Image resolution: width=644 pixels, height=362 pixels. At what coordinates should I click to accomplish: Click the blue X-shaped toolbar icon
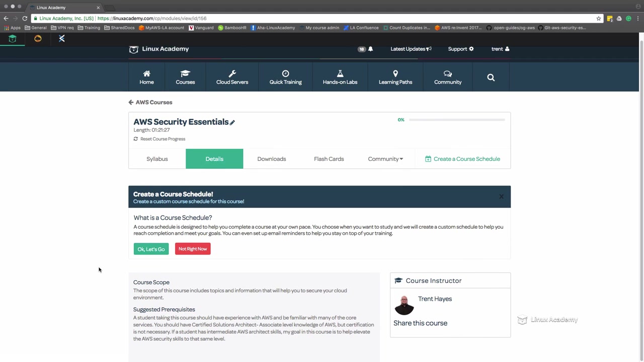62,39
